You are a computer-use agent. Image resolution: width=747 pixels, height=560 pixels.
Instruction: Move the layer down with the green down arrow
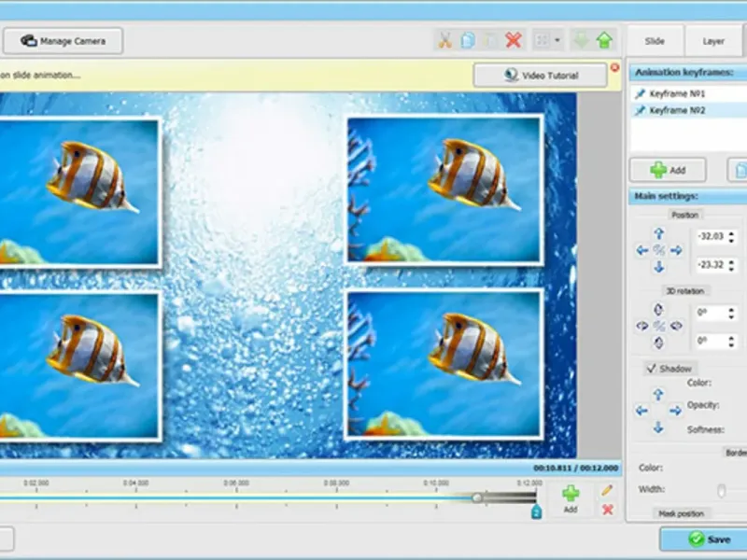[581, 40]
